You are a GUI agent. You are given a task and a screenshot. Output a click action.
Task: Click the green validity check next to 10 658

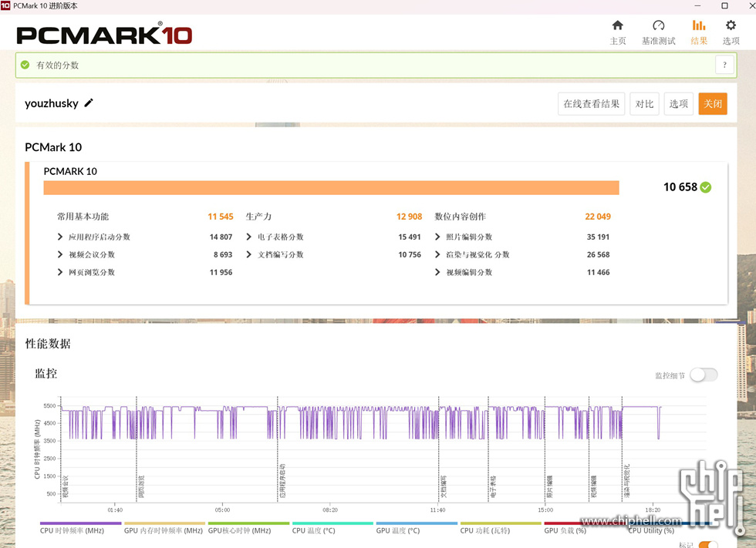coord(706,187)
